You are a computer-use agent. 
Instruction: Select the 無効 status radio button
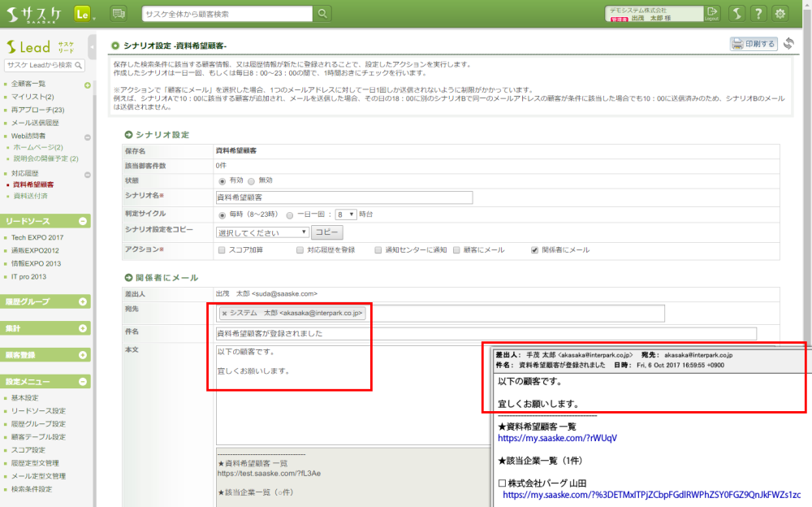click(251, 180)
